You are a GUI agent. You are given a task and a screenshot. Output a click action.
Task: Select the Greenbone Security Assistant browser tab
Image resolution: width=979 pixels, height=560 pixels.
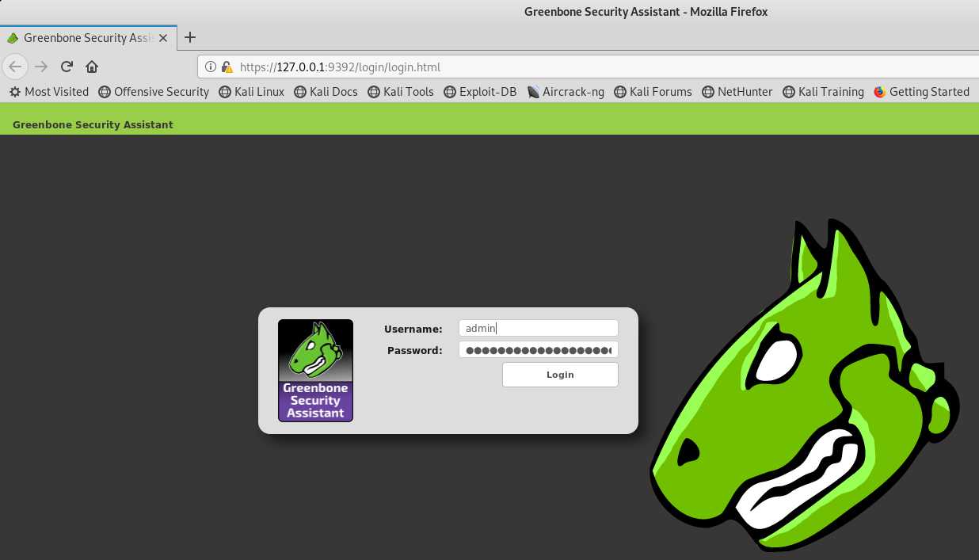(x=88, y=37)
